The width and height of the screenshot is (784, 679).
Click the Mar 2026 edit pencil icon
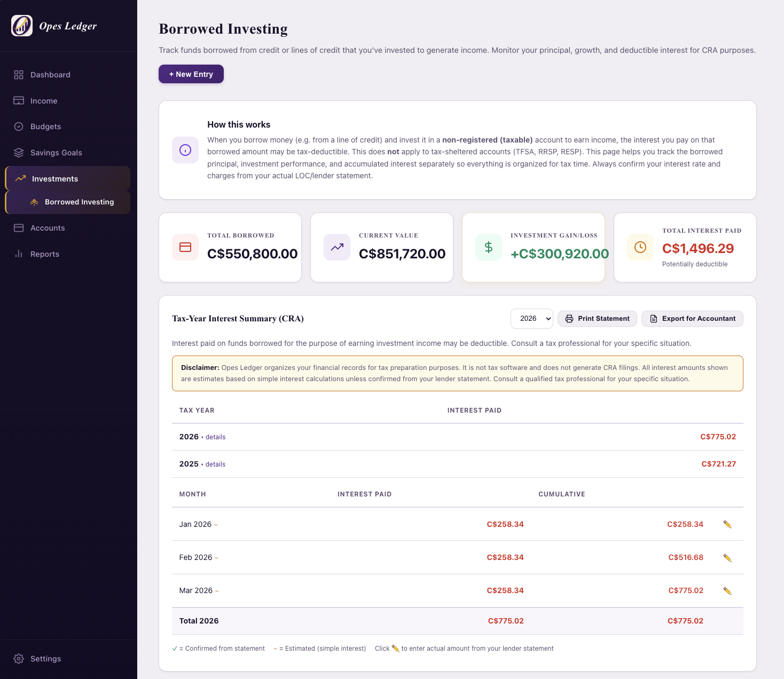tap(727, 591)
